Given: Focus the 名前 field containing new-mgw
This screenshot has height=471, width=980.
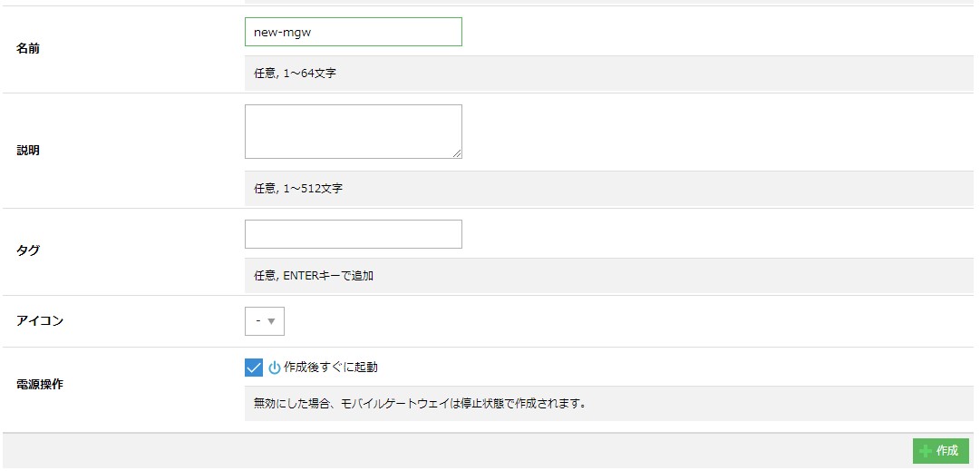Looking at the screenshot, I should [353, 32].
